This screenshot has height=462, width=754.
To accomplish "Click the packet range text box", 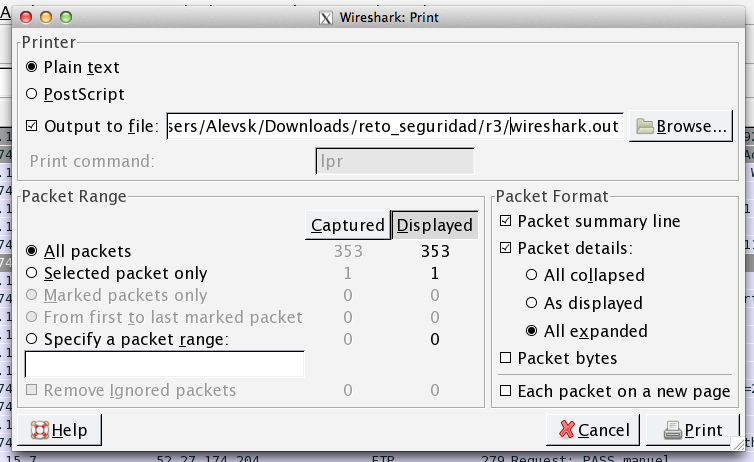I will coord(164,364).
